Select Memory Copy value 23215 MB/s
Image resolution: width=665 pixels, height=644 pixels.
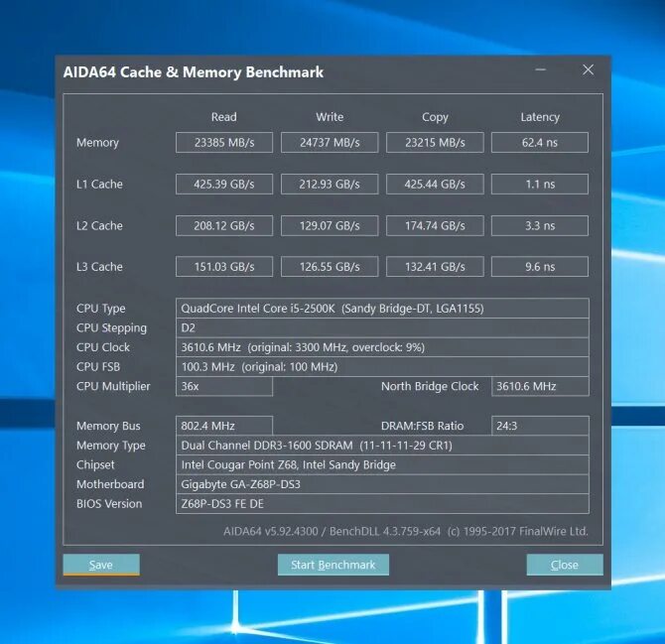[x=435, y=143]
